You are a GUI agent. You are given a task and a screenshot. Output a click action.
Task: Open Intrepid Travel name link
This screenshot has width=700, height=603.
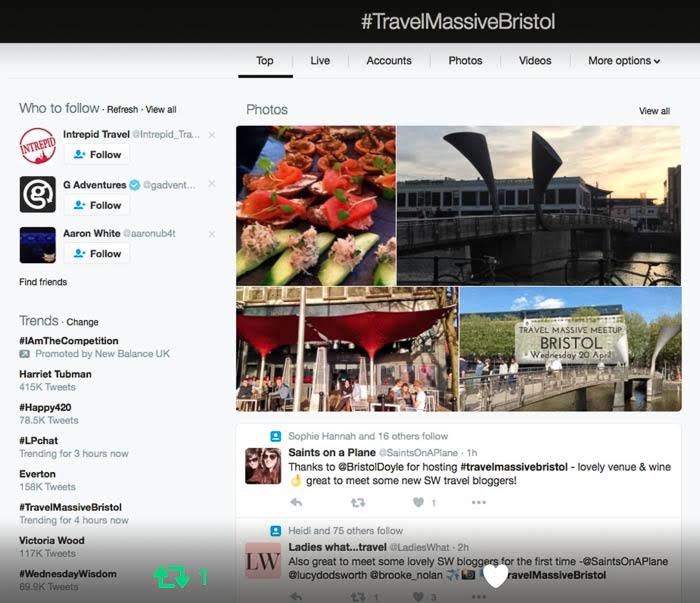pyautogui.click(x=96, y=134)
